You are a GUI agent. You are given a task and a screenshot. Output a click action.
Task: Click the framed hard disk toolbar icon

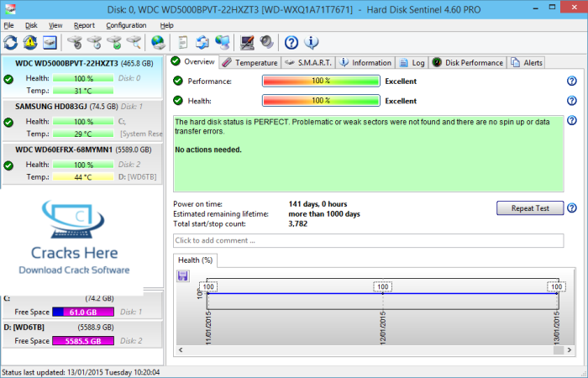(x=50, y=42)
